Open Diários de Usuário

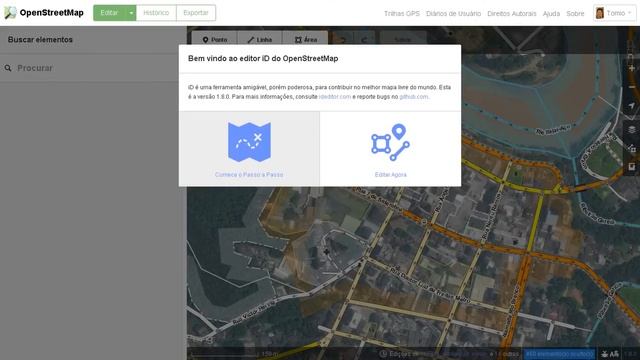click(453, 13)
